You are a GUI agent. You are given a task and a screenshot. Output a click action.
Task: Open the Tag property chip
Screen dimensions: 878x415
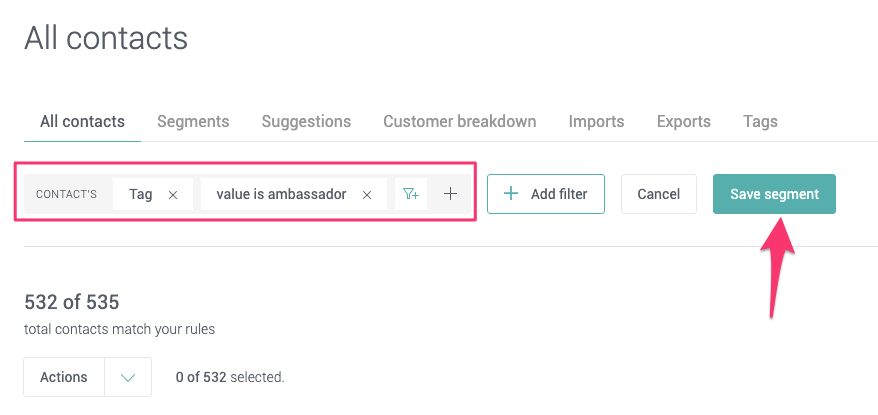[x=141, y=194]
